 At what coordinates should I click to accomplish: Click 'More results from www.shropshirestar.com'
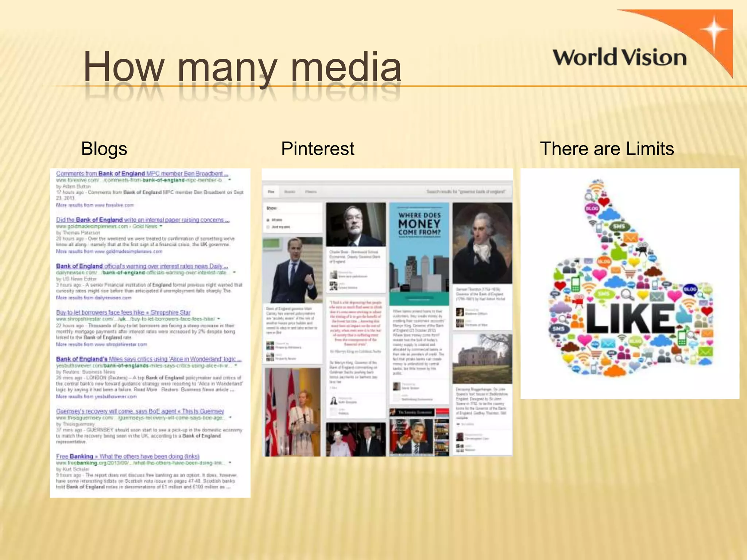tap(101, 344)
